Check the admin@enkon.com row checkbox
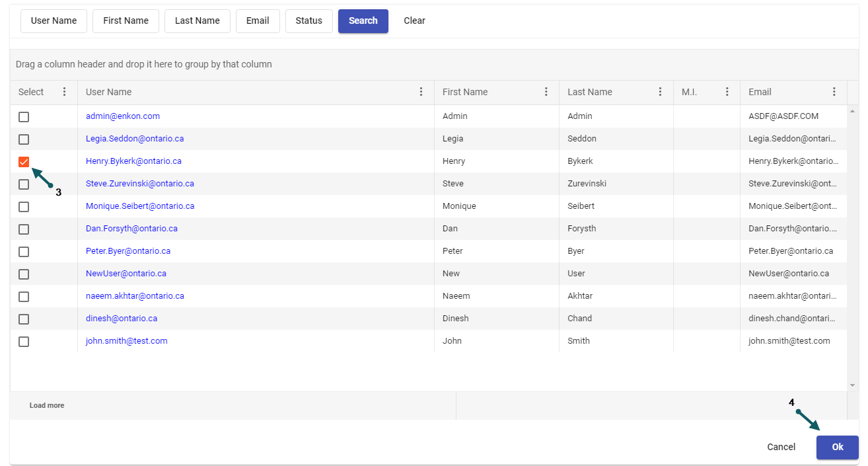The width and height of the screenshot is (868, 466). (x=24, y=117)
